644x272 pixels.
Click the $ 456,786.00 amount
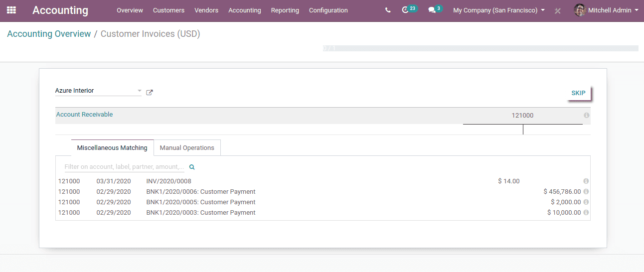tap(562, 192)
